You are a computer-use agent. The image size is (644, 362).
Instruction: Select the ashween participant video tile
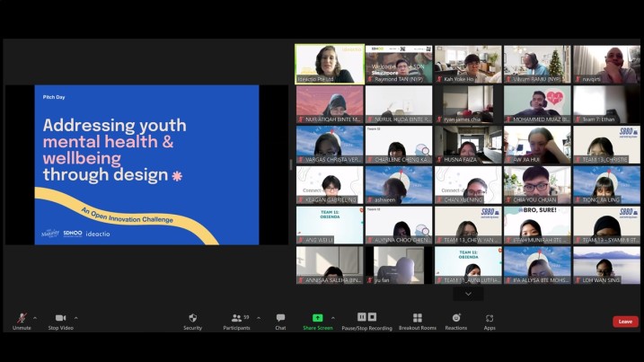point(399,184)
